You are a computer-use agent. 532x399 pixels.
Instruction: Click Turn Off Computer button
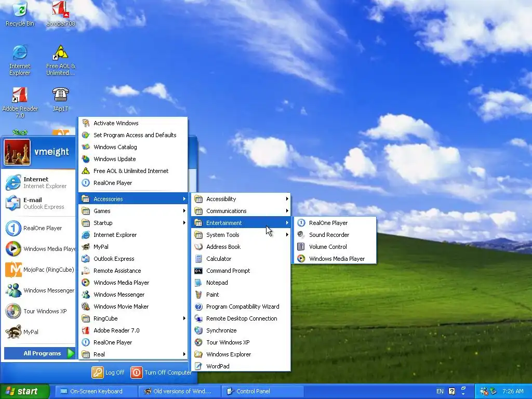pyautogui.click(x=161, y=372)
